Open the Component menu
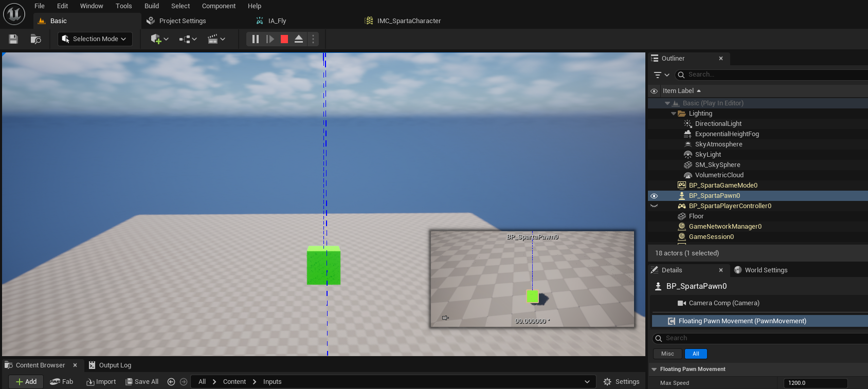The height and width of the screenshot is (389, 868). pyautogui.click(x=219, y=6)
